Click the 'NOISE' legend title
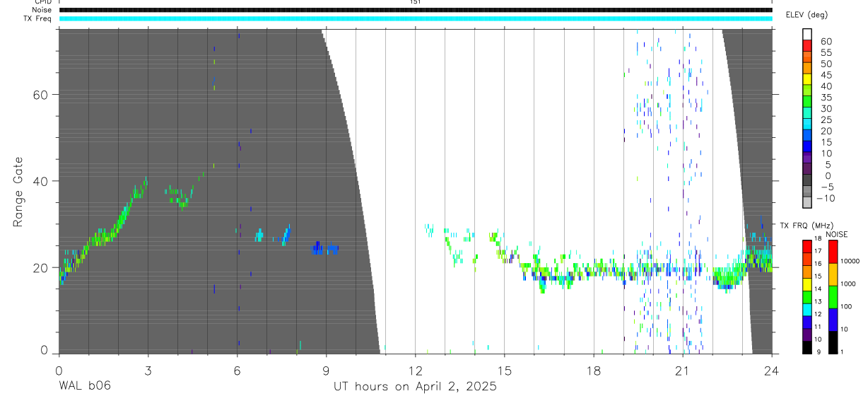The height and width of the screenshot is (401, 868). [836, 234]
